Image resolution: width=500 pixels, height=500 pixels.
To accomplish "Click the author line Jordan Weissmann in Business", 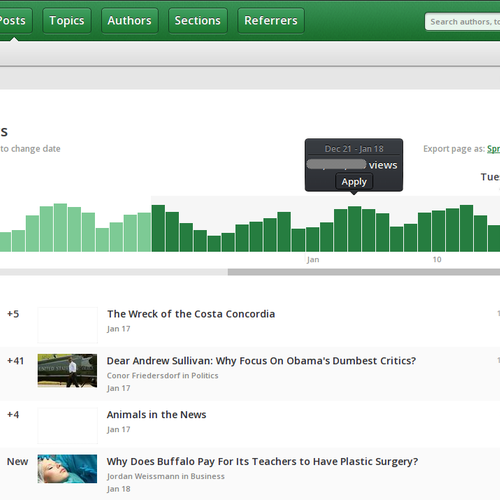I will [166, 476].
